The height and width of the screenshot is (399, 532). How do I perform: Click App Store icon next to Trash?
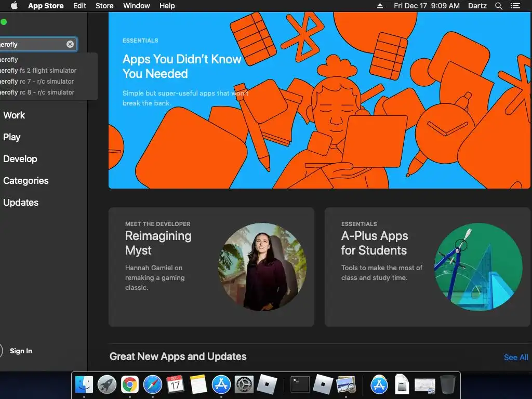379,385
